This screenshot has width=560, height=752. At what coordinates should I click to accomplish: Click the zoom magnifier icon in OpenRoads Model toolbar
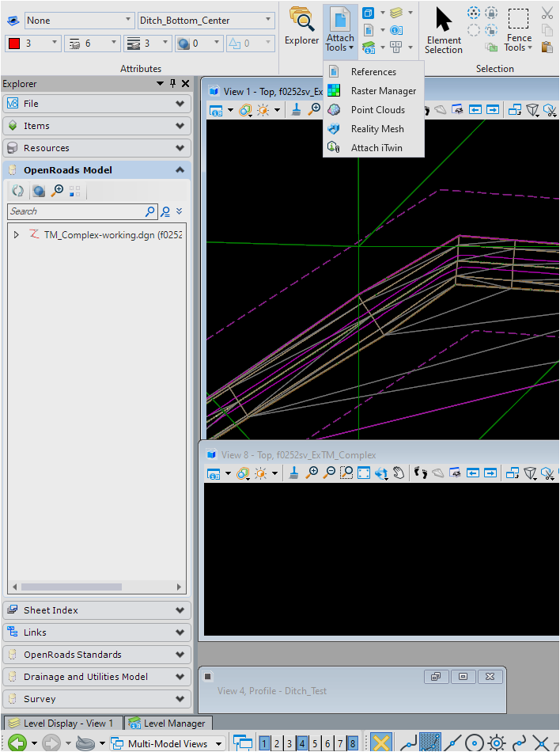coord(57,191)
